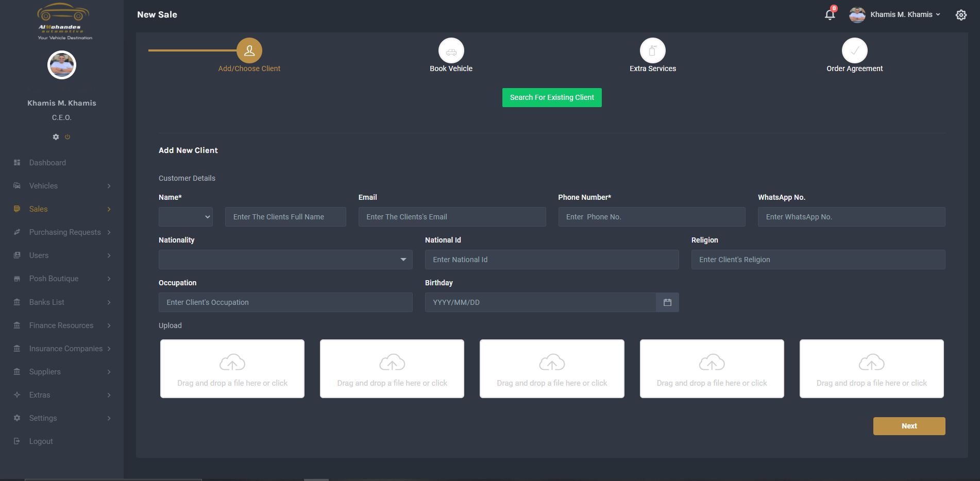Click the first file upload drop zone
The height and width of the screenshot is (481, 980).
pyautogui.click(x=232, y=369)
